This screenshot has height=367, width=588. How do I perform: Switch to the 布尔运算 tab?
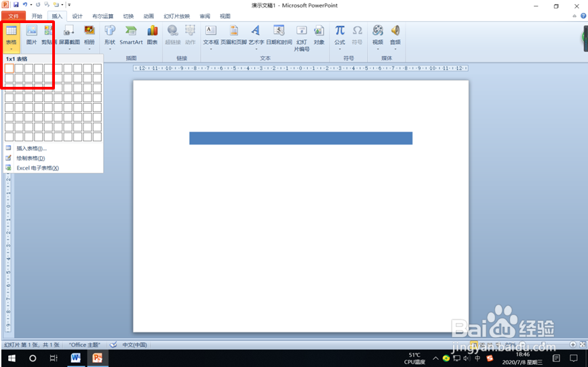click(x=103, y=16)
